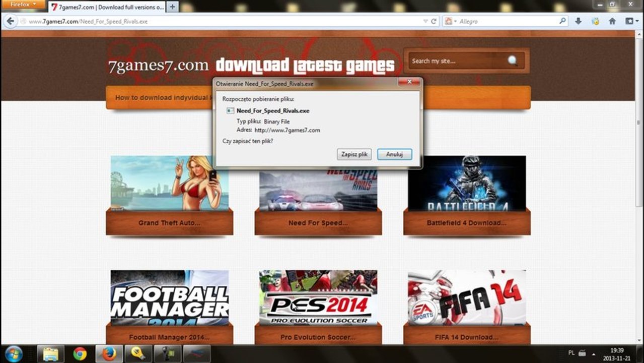Open the PES 2014 thumbnail

pos(318,297)
